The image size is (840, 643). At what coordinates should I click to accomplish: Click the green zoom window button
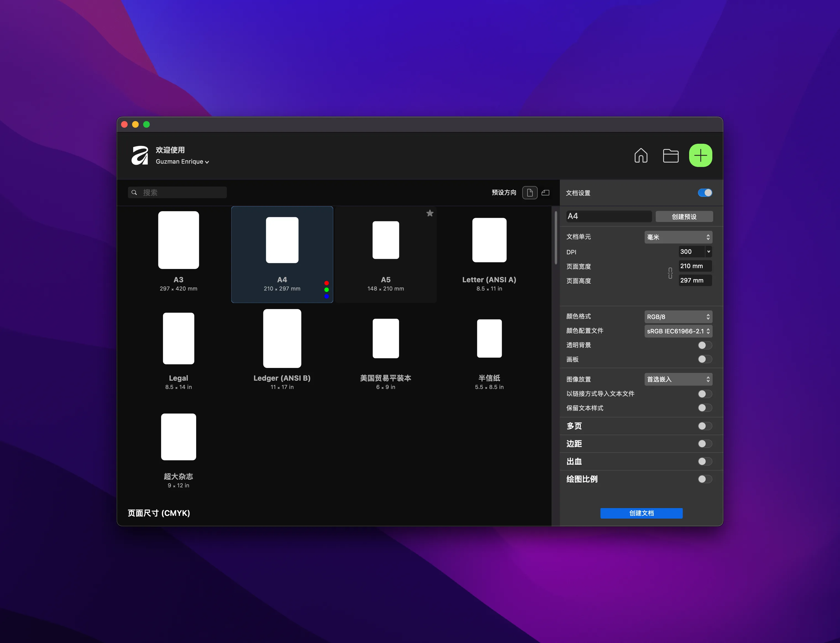tap(146, 124)
